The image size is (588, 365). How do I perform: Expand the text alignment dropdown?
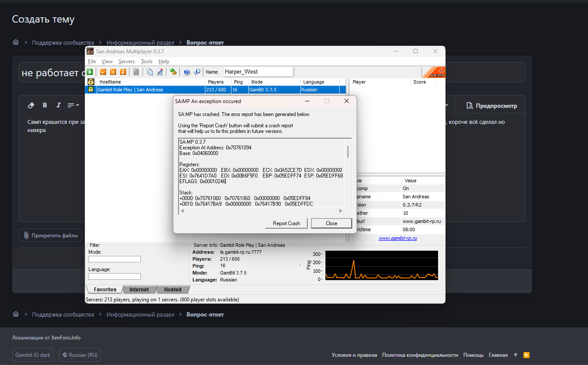[73, 105]
